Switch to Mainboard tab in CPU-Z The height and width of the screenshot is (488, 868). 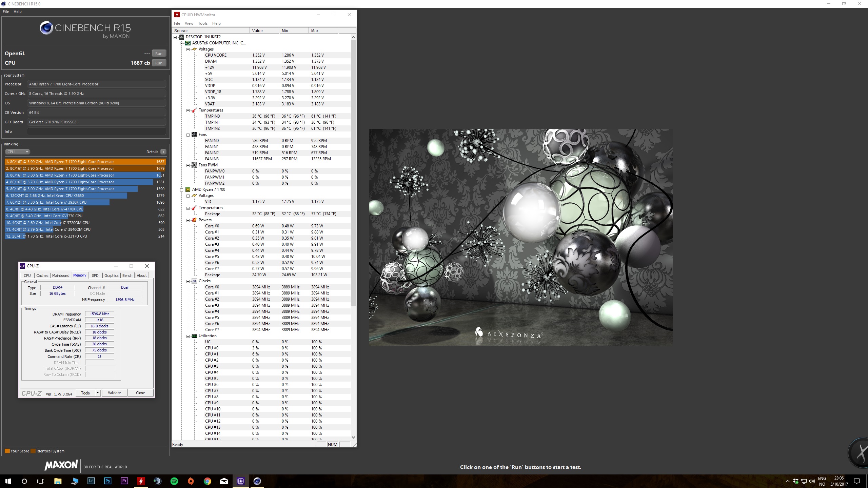61,276
